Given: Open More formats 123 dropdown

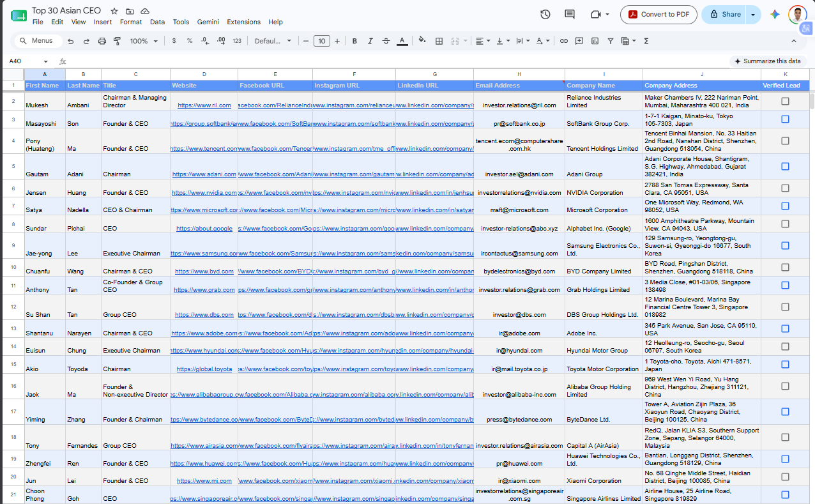Looking at the screenshot, I should (x=237, y=41).
